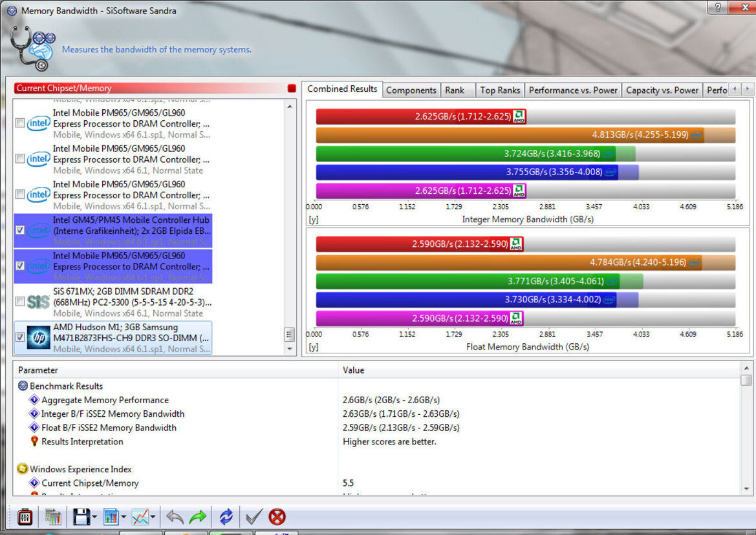
Task: Click the chipset list scrollbar thumb
Action: pyautogui.click(x=290, y=333)
